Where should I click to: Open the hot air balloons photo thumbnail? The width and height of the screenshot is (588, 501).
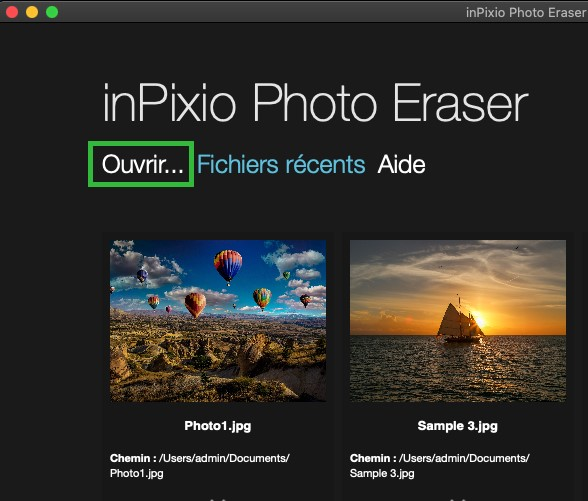click(218, 321)
